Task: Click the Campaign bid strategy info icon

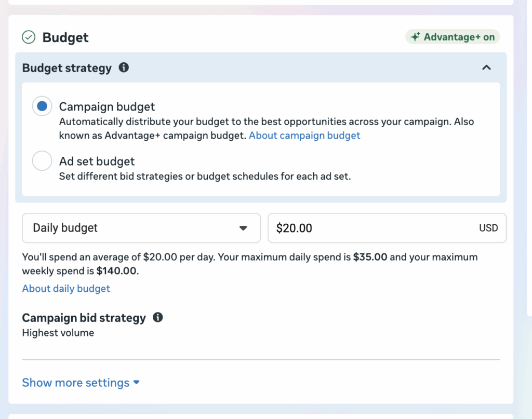Action: pyautogui.click(x=158, y=317)
